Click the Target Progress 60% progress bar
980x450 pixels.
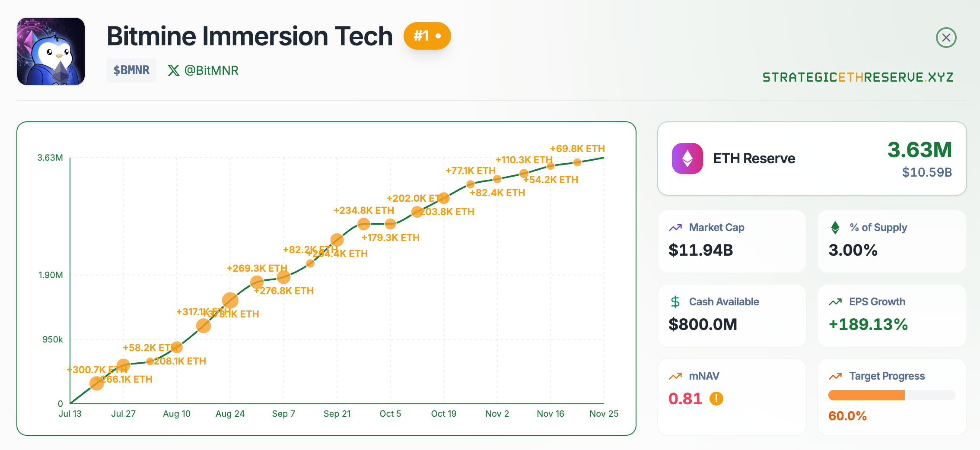[891, 395]
